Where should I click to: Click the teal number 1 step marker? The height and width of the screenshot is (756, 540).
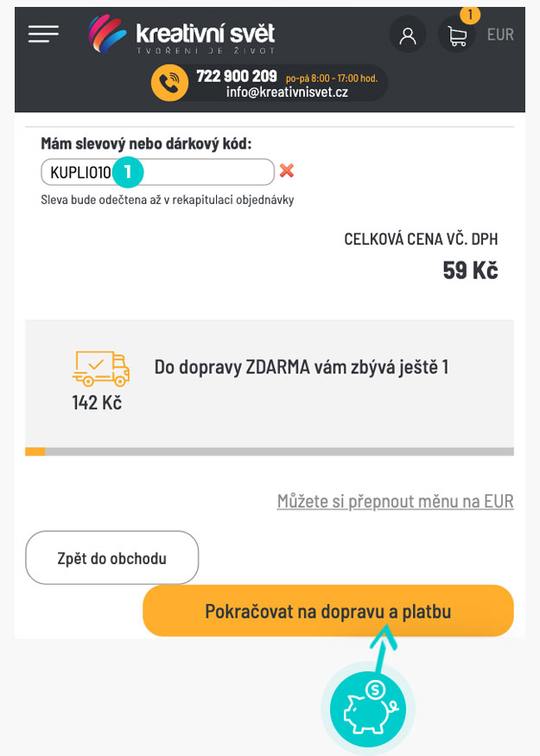point(128,172)
